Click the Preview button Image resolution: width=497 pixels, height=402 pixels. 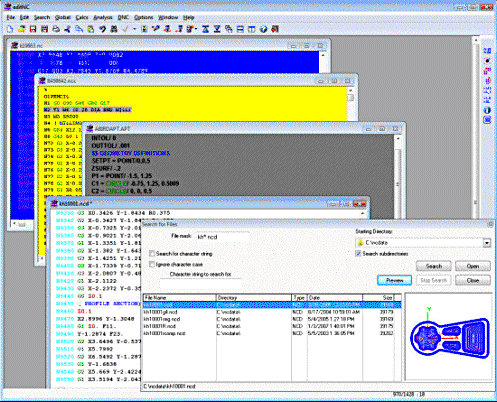(395, 280)
